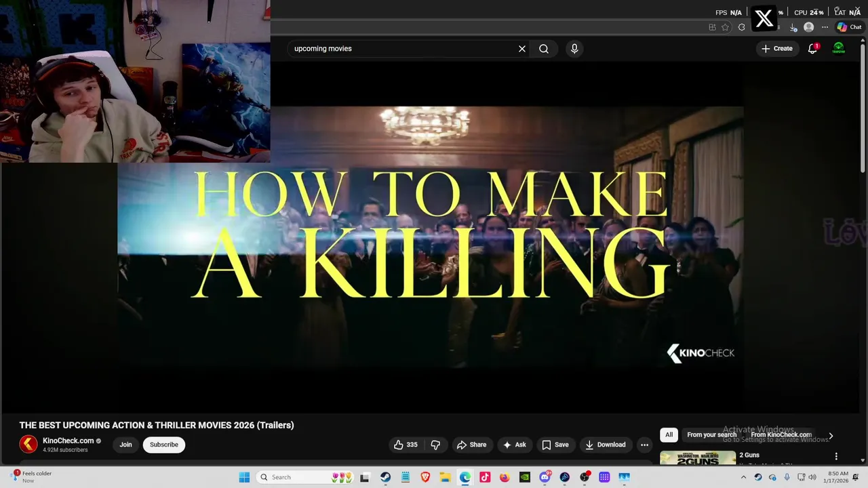Open the 2 Guns video thumbnail
The image size is (868, 488).
pyautogui.click(x=697, y=457)
